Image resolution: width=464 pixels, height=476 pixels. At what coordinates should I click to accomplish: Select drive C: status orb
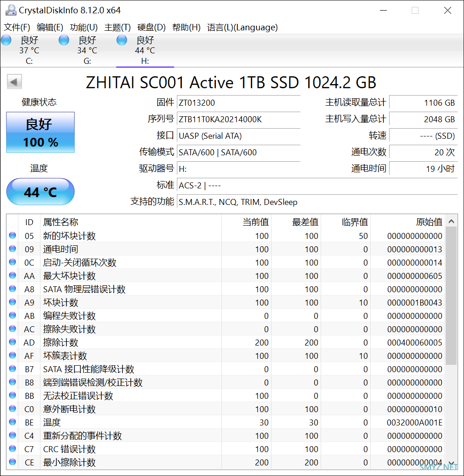pyautogui.click(x=6, y=40)
